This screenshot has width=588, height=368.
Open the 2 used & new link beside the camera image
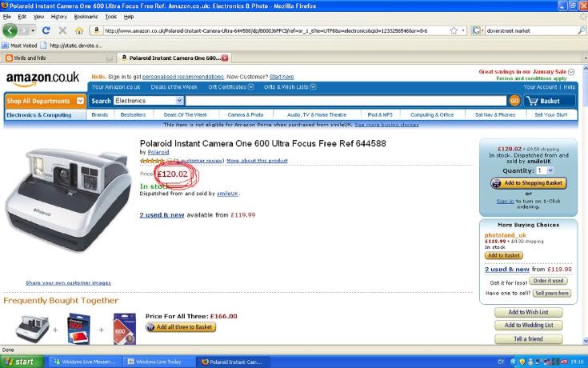(x=162, y=215)
